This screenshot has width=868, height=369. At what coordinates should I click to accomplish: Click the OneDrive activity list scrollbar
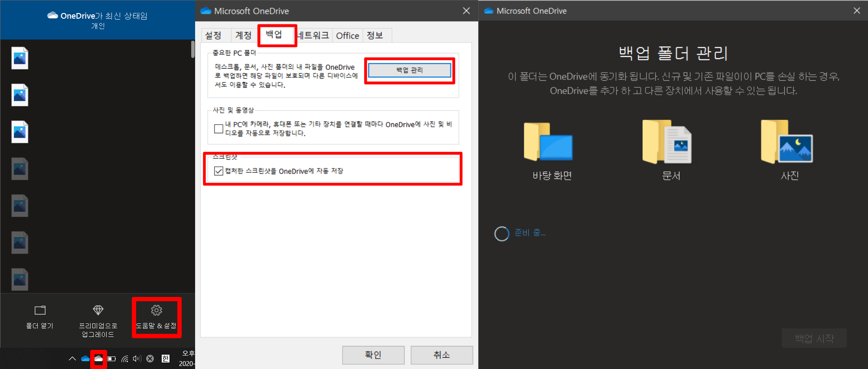tap(193, 49)
